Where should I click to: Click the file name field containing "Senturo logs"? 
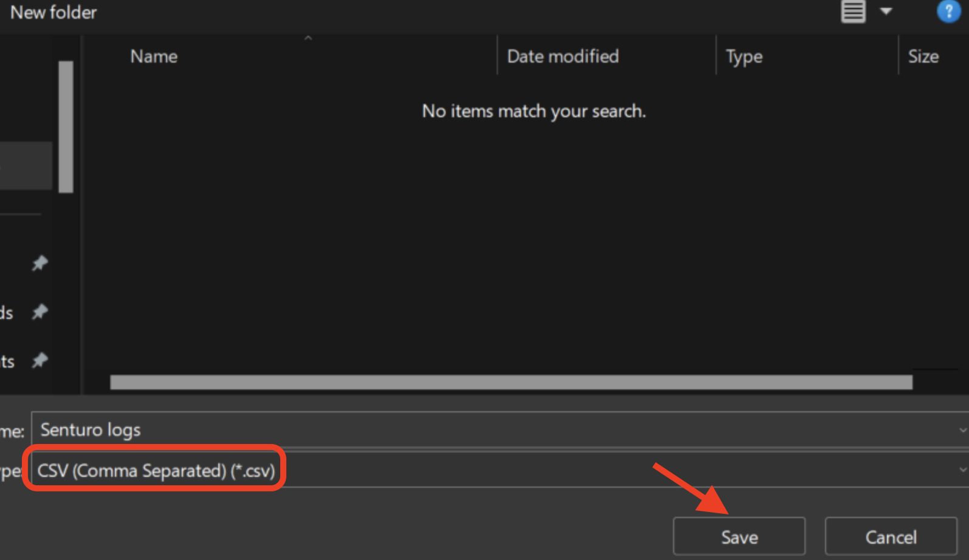(500, 430)
